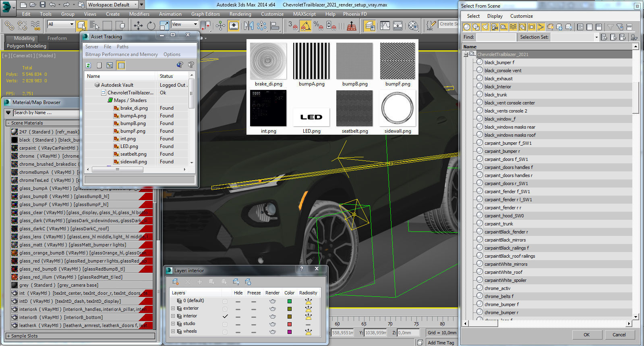Viewport: 644px width, 346px height.
Task: Open the Material Editor icon
Action: point(413,26)
